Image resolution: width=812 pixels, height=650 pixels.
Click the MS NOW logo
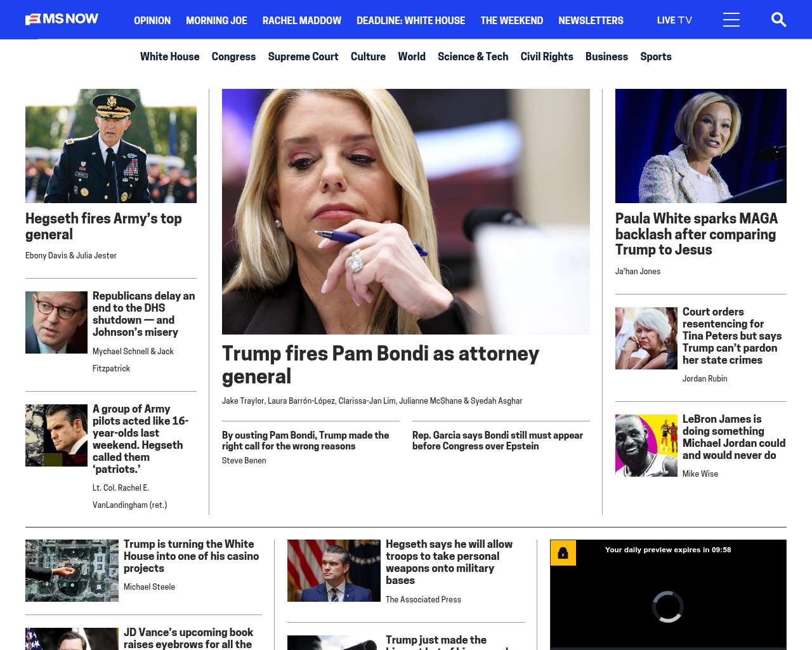(62, 19)
